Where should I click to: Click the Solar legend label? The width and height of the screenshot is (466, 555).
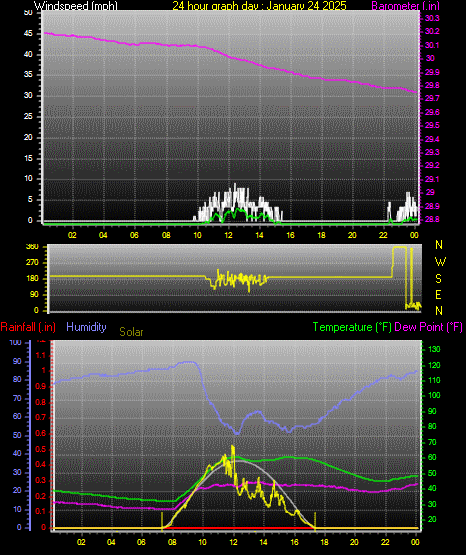tap(131, 332)
